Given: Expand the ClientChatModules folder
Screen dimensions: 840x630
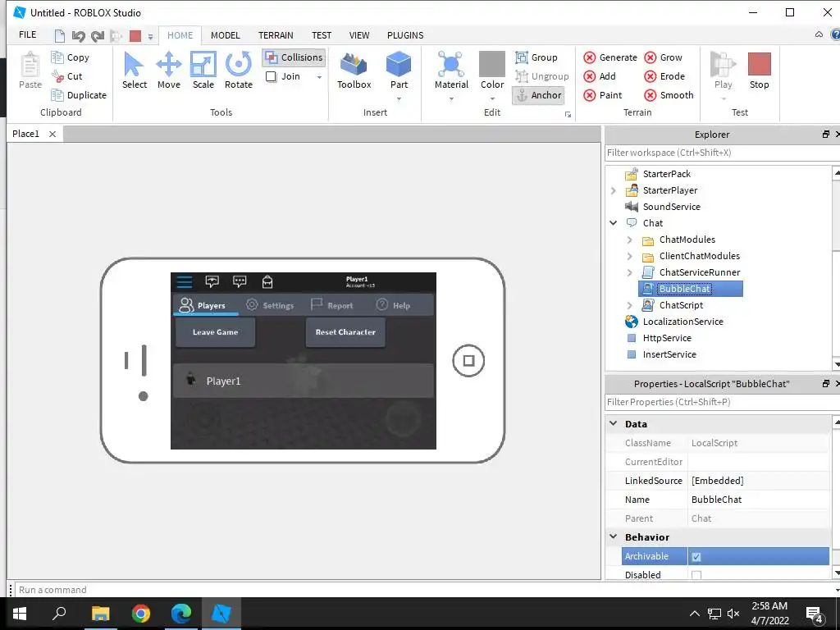Looking at the screenshot, I should (629, 256).
